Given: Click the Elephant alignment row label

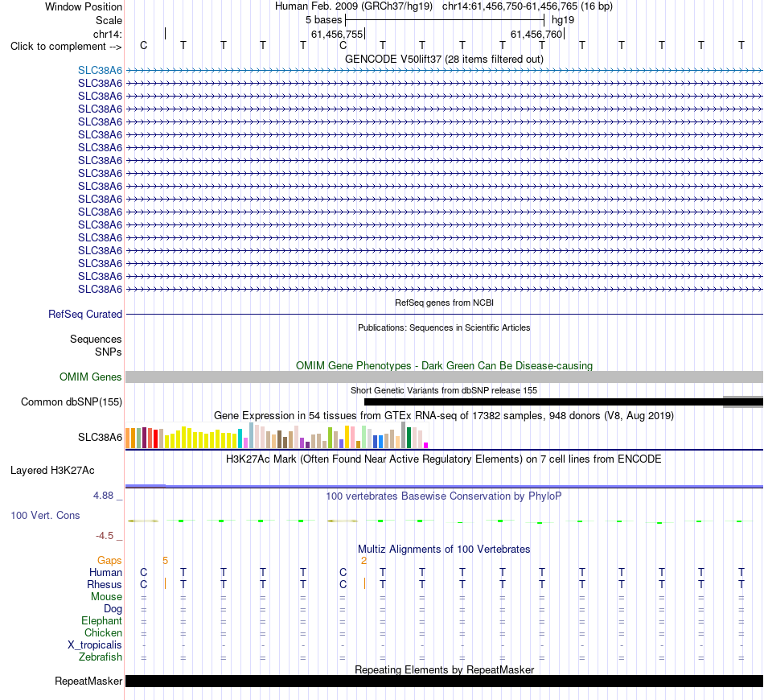Looking at the screenshot, I should (x=101, y=620).
